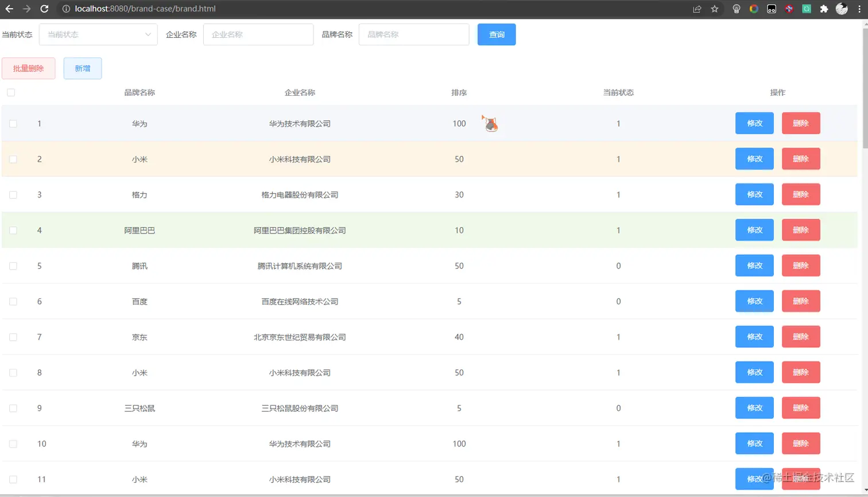
Task: Click the 排序 column header
Action: click(x=459, y=92)
